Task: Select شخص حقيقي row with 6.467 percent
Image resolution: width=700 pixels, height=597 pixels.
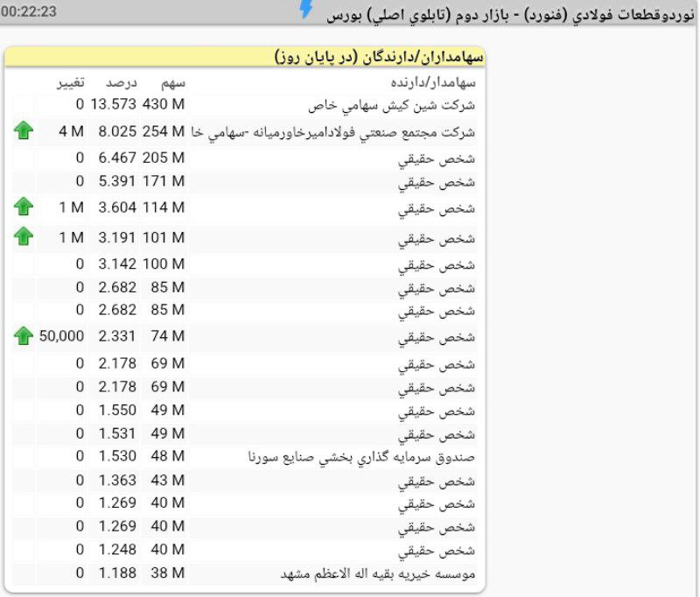Action: 437,160
